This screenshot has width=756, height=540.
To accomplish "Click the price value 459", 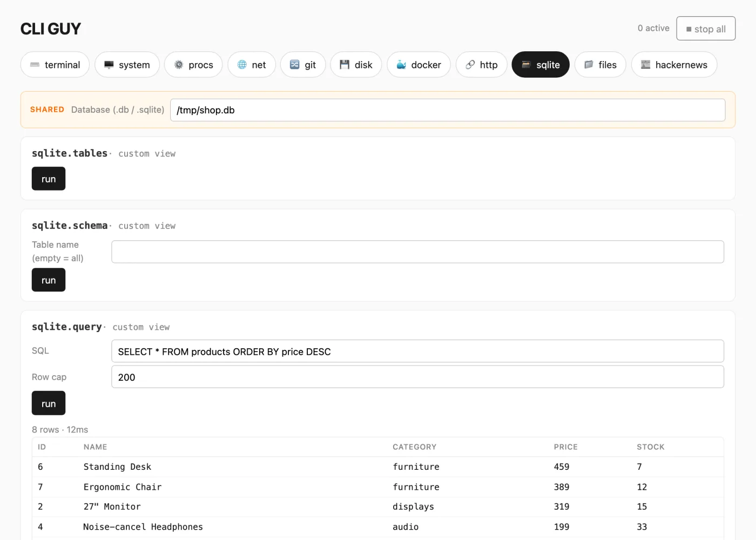I will (562, 467).
